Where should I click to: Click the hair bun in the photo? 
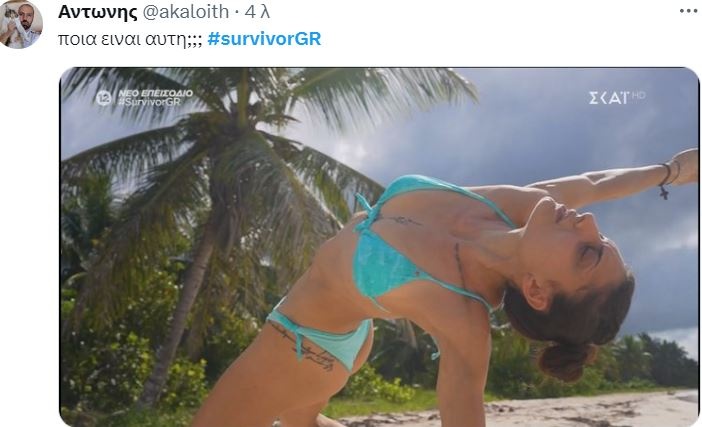click(567, 360)
